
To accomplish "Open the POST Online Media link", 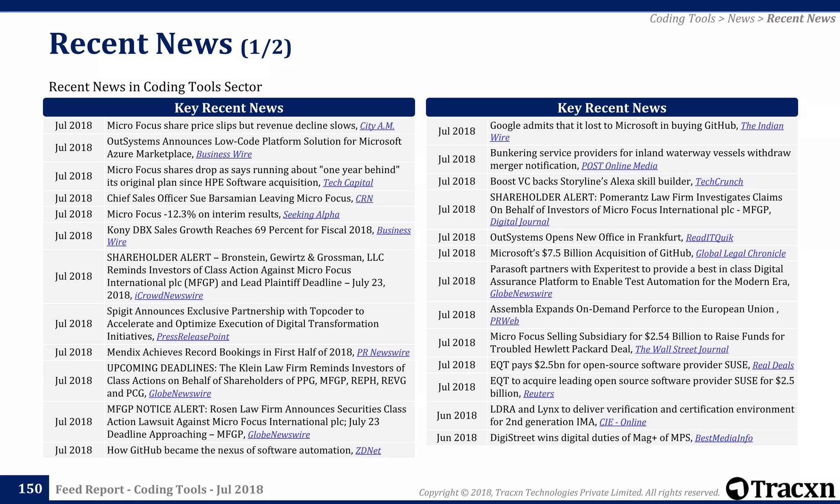I will [619, 166].
